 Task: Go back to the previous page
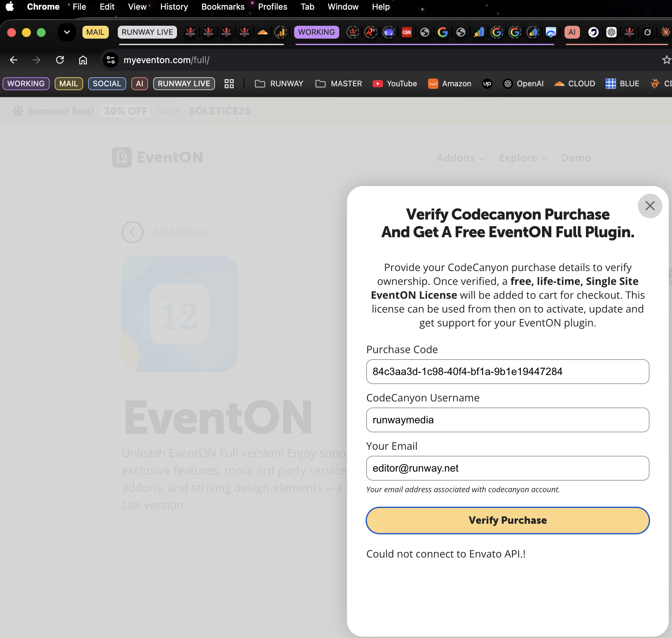pyautogui.click(x=14, y=60)
